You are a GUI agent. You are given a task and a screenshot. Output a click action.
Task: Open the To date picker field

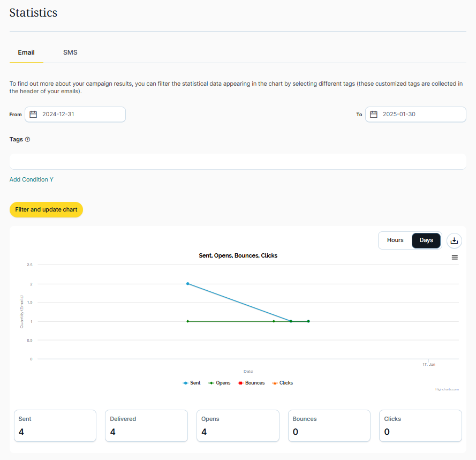pyautogui.click(x=420, y=114)
